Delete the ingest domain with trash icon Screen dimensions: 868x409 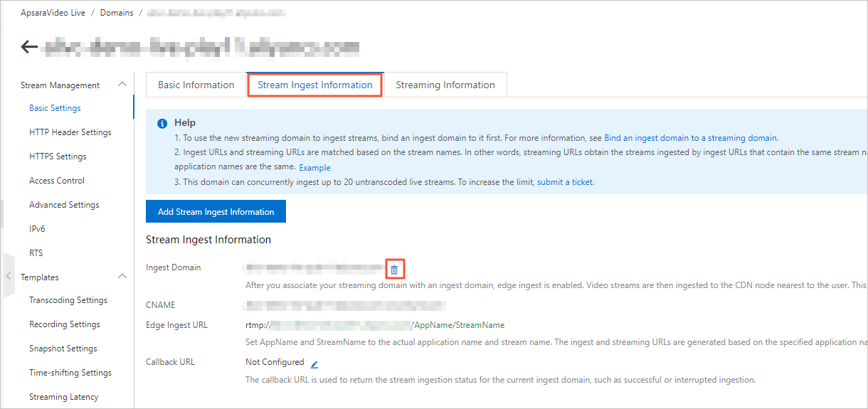coord(394,270)
